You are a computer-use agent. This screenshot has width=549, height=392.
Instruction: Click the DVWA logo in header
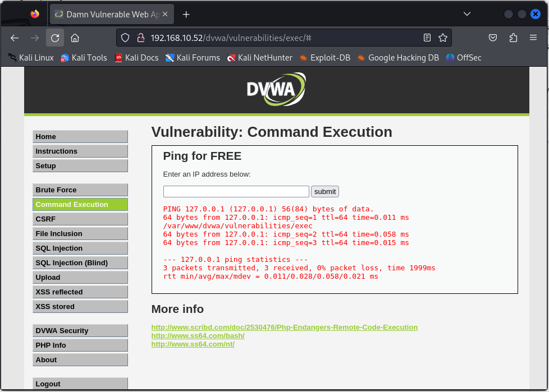point(276,89)
